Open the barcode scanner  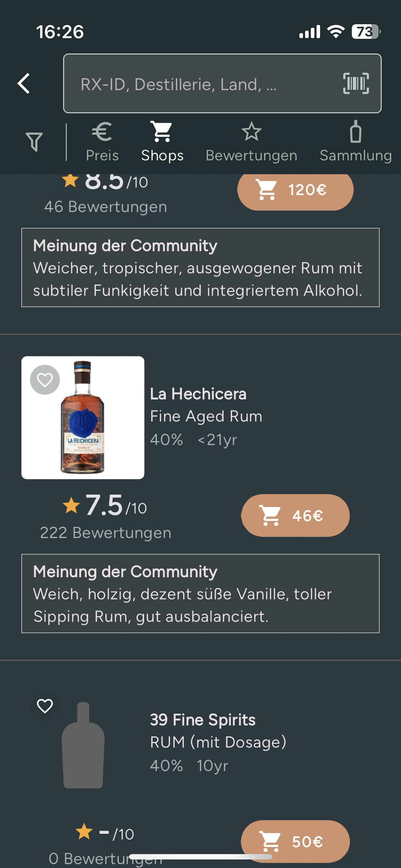(x=356, y=83)
